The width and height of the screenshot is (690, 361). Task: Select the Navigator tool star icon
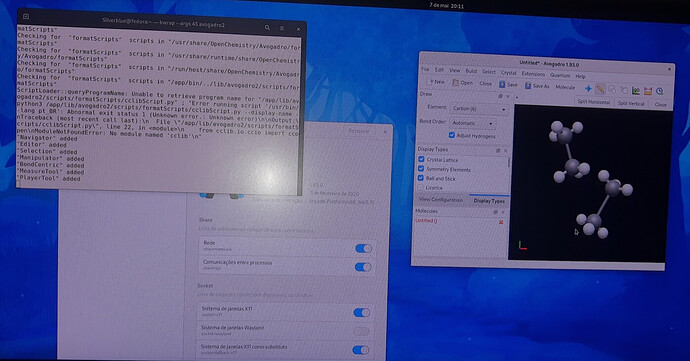588,88
